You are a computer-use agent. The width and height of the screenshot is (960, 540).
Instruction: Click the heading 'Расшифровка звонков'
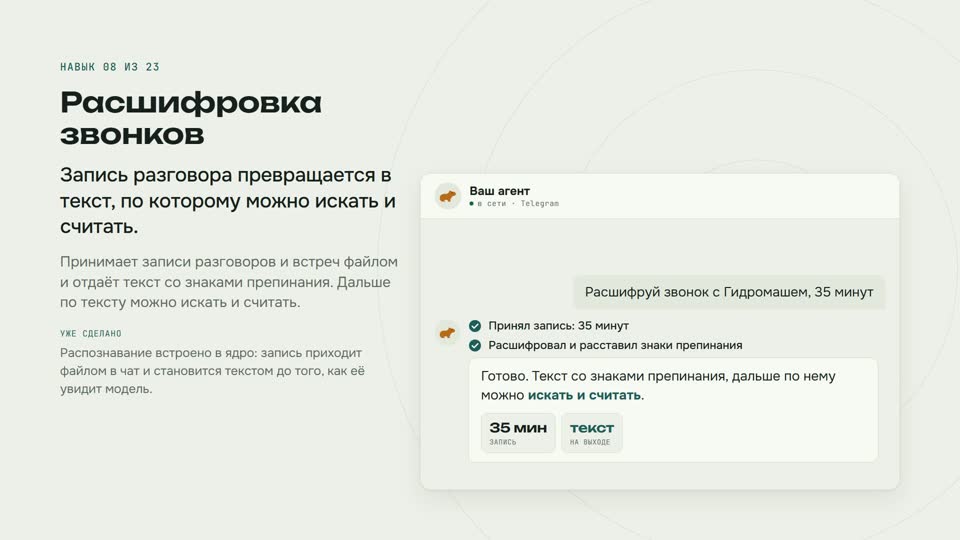click(191, 118)
